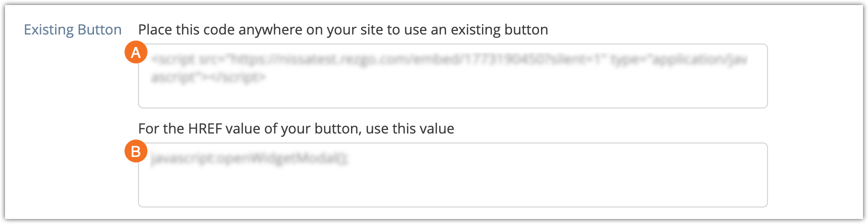Screen dimensions: 868x224
Task: Click the Existing Button section label
Action: [x=72, y=30]
